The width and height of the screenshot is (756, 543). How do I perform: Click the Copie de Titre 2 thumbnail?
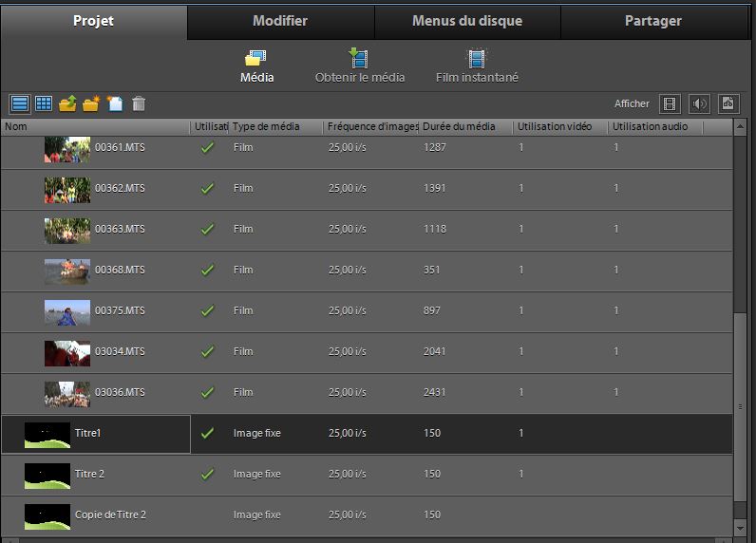point(47,517)
